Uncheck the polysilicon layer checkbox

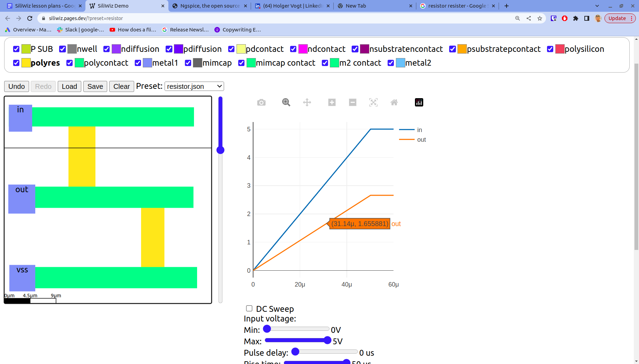click(550, 49)
